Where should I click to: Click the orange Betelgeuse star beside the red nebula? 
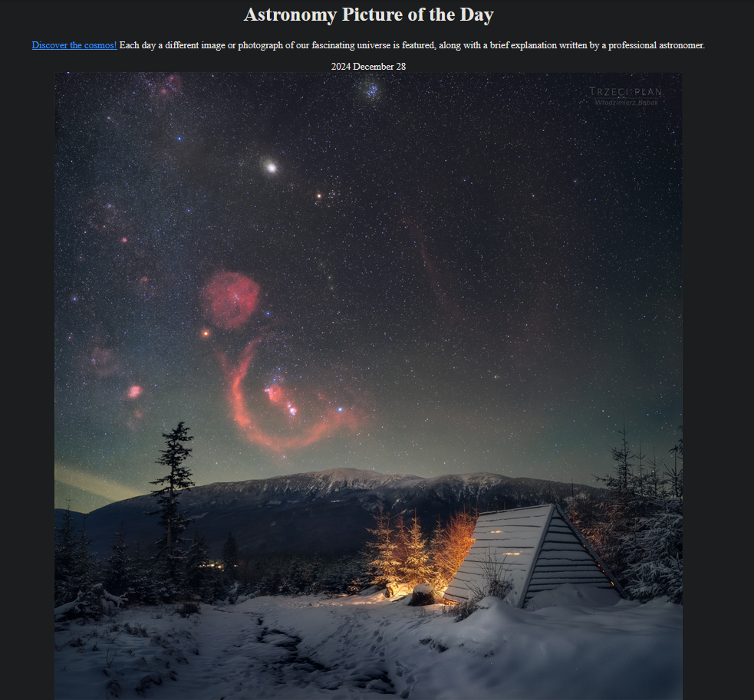(x=206, y=334)
